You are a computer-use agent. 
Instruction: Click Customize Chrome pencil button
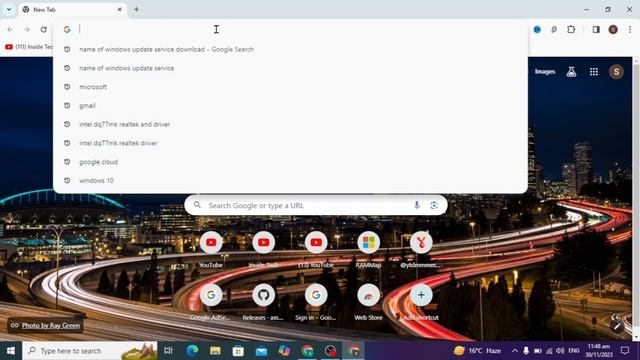pyautogui.click(x=617, y=325)
